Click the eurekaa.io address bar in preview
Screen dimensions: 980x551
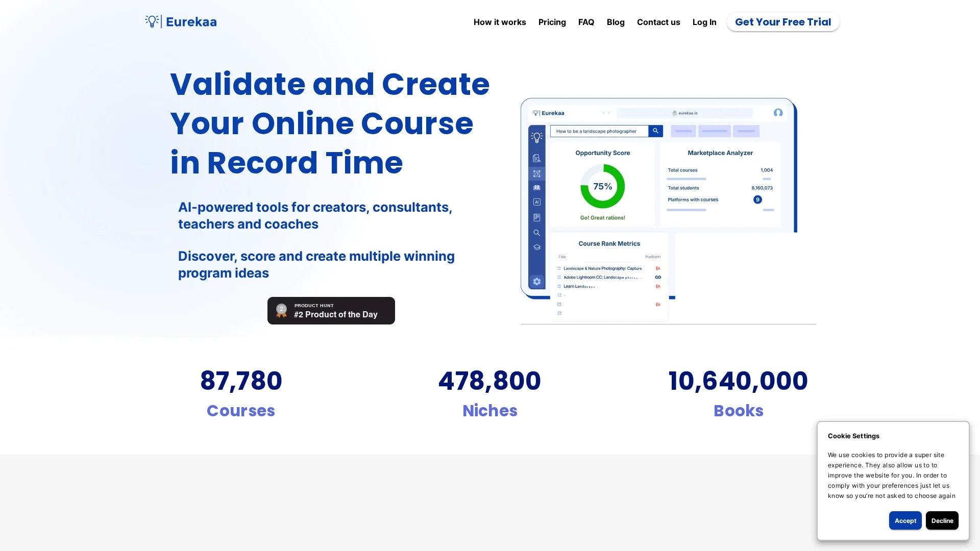point(684,113)
